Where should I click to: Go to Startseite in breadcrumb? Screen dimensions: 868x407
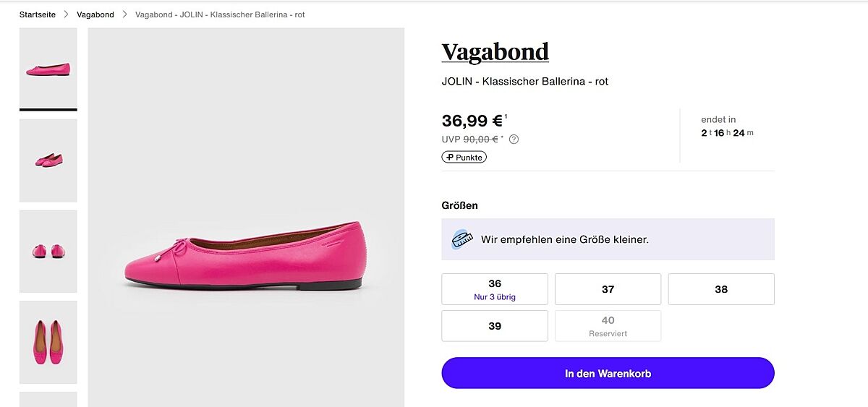(x=38, y=14)
